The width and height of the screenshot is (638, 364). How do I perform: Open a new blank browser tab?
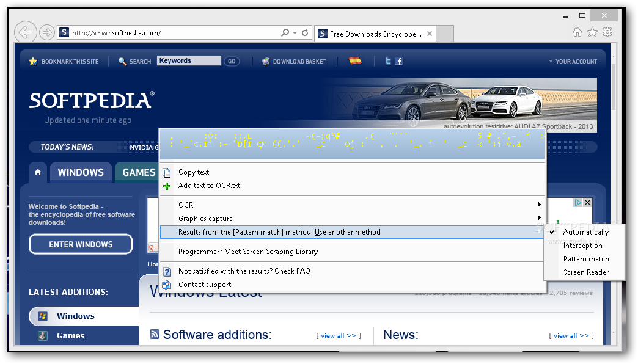point(445,34)
